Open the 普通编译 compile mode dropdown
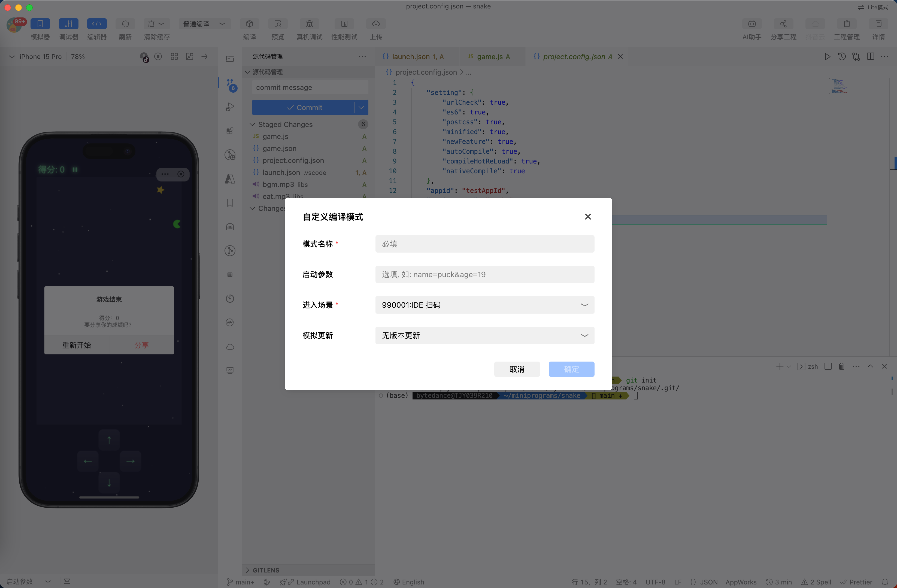 click(x=204, y=24)
